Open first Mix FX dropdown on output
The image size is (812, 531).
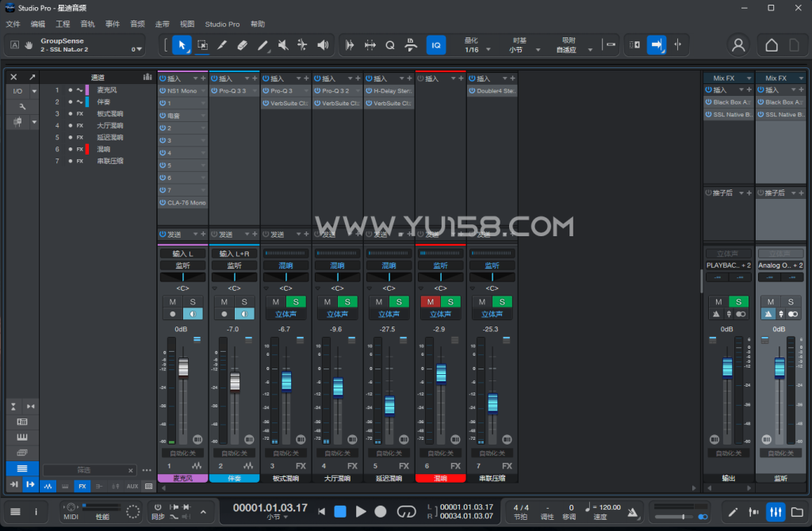(x=749, y=78)
